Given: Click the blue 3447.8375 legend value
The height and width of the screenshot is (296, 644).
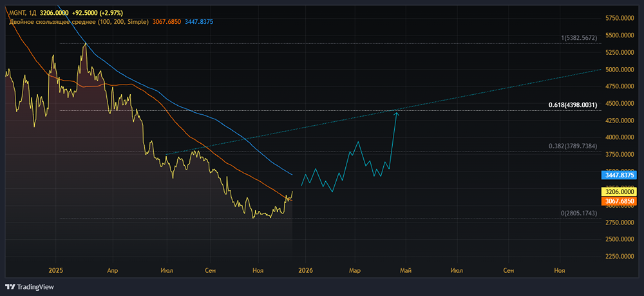Looking at the screenshot, I should [199, 22].
